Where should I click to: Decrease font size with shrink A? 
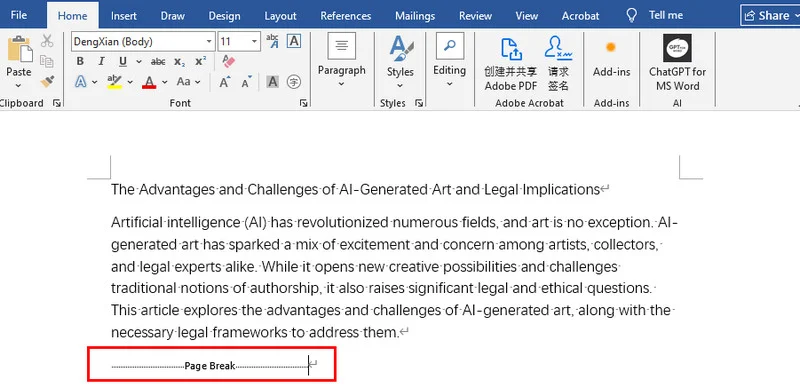pos(246,82)
